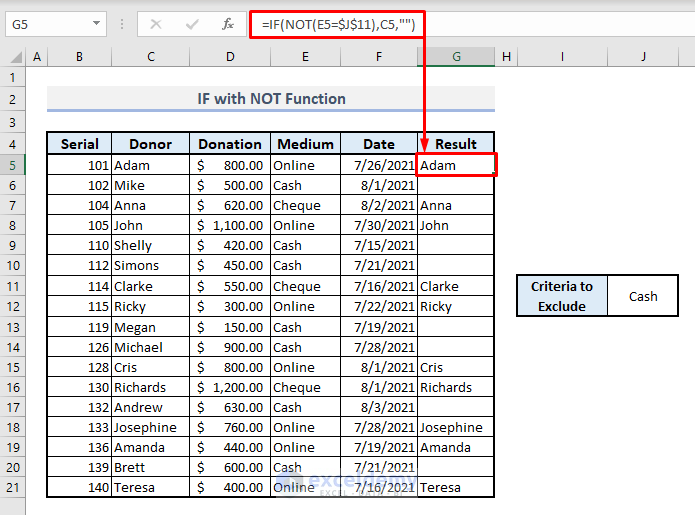Screen dimensions: 695x515
Task: Select column D header
Action: tap(230, 57)
